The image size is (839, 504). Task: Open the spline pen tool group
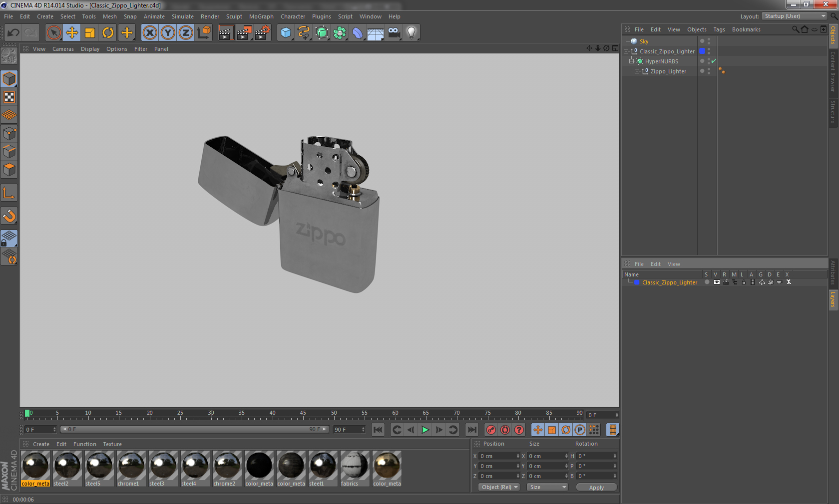pyautogui.click(x=304, y=33)
